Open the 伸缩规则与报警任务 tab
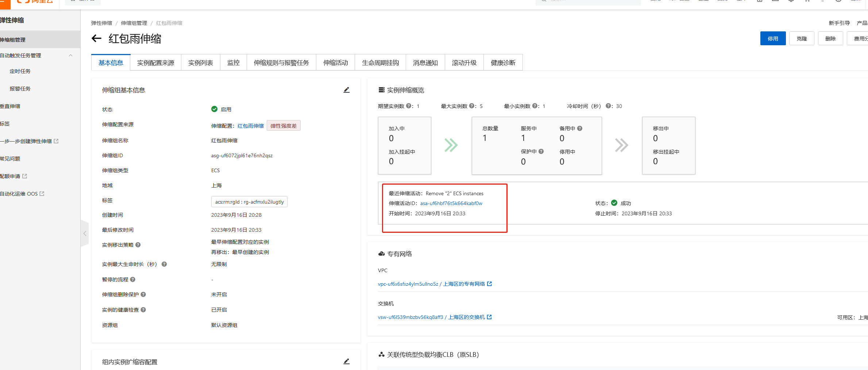868x370 pixels. (x=281, y=63)
